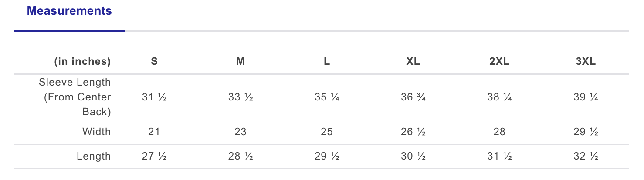Click the 27 ½ length cell for size S

click(x=154, y=156)
